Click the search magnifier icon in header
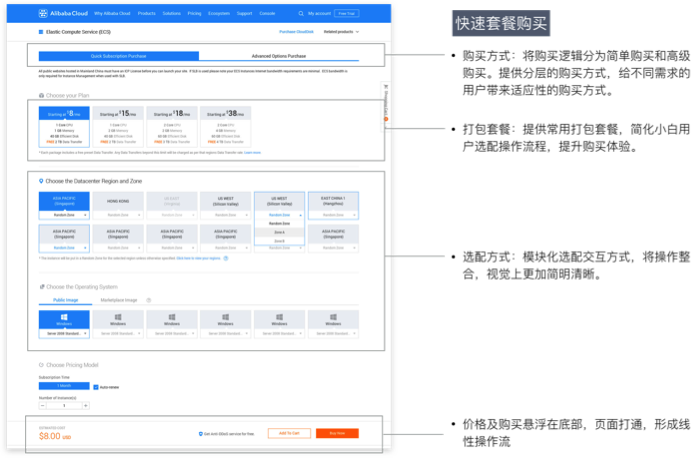 301,14
